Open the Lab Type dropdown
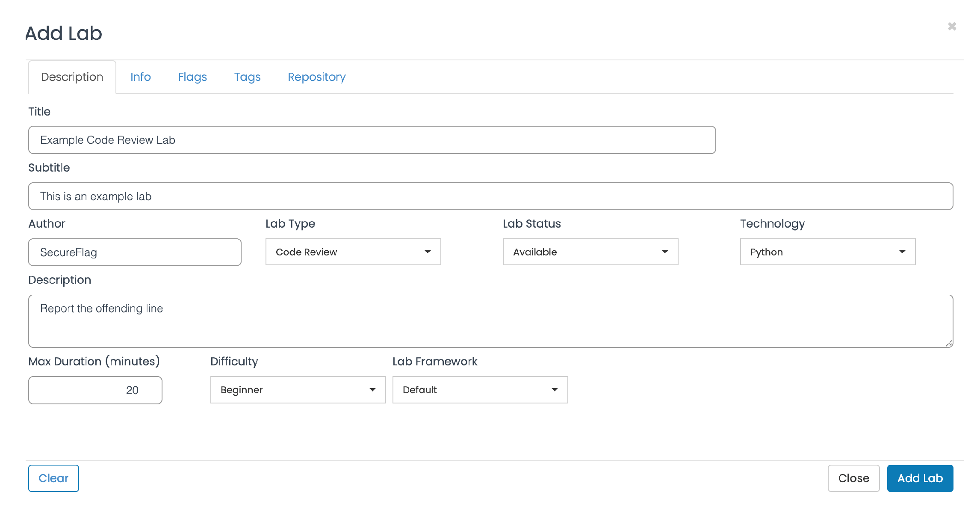This screenshot has width=980, height=510. pos(353,252)
